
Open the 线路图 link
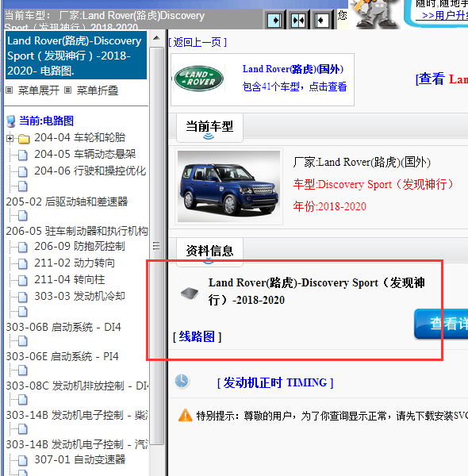(x=198, y=336)
